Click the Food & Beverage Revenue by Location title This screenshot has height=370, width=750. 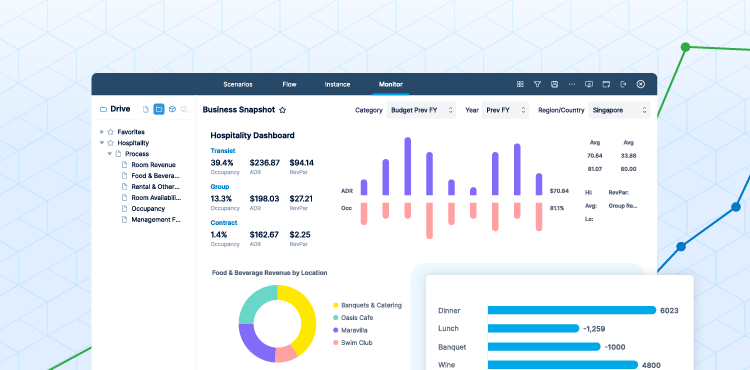coord(270,273)
